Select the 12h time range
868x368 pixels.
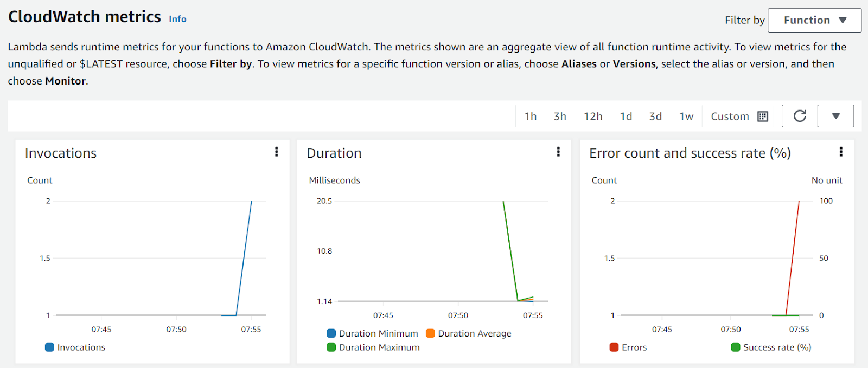click(593, 116)
